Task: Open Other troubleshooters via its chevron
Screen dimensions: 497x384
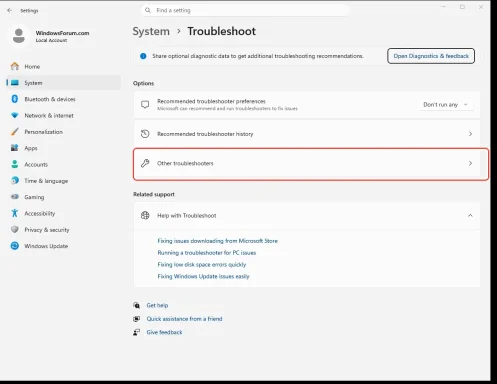Action: coord(470,163)
